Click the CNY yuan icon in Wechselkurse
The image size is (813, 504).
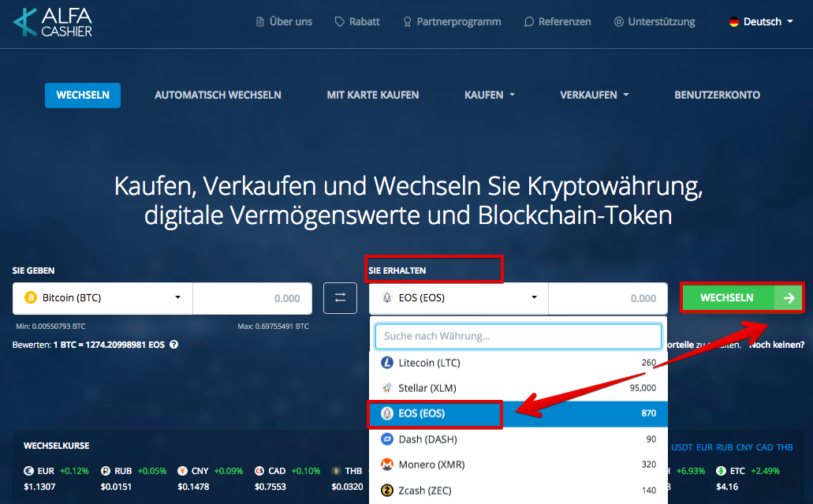click(x=182, y=471)
